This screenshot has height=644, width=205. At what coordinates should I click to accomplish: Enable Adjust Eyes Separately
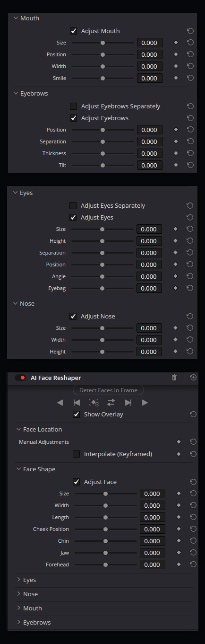[73, 205]
